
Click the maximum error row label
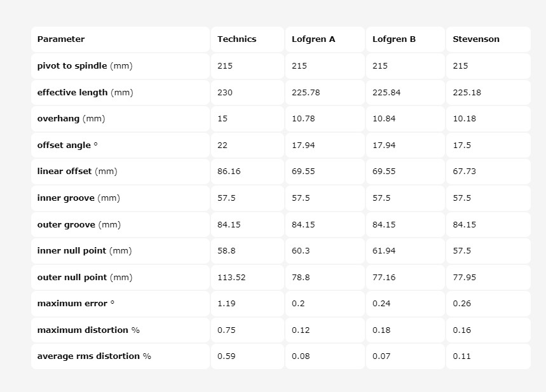pyautogui.click(x=76, y=304)
